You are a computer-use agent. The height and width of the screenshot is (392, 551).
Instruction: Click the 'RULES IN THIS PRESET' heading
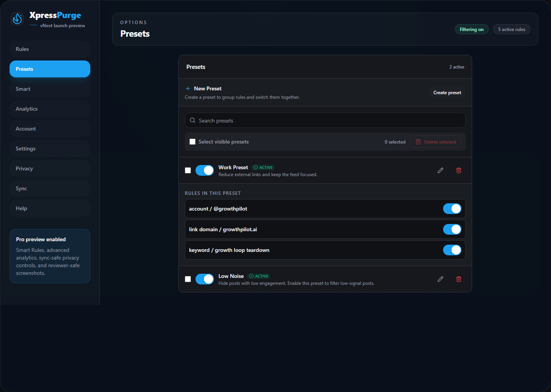pos(213,193)
